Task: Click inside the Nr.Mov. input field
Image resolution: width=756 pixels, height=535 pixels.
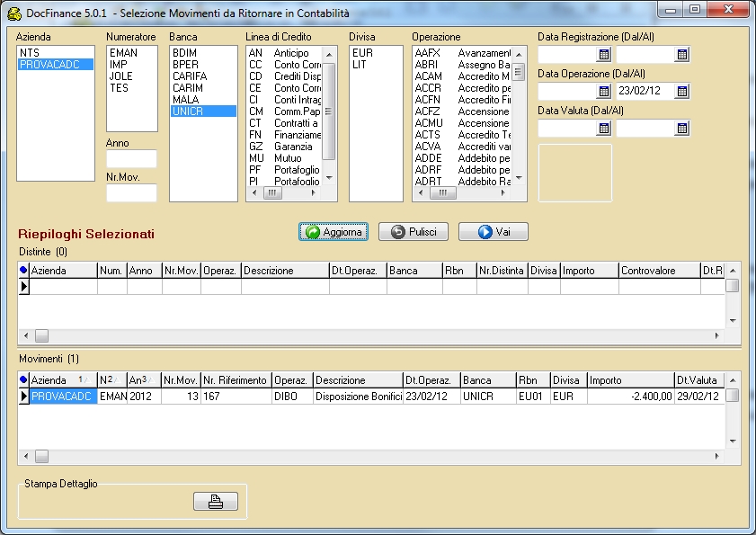Action: (x=131, y=192)
